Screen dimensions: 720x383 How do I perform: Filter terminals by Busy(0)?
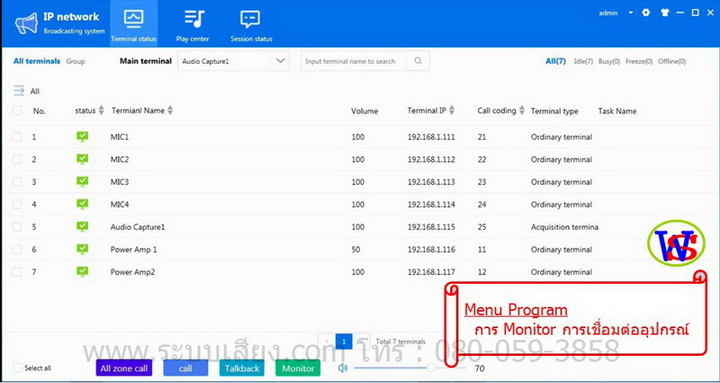point(609,61)
